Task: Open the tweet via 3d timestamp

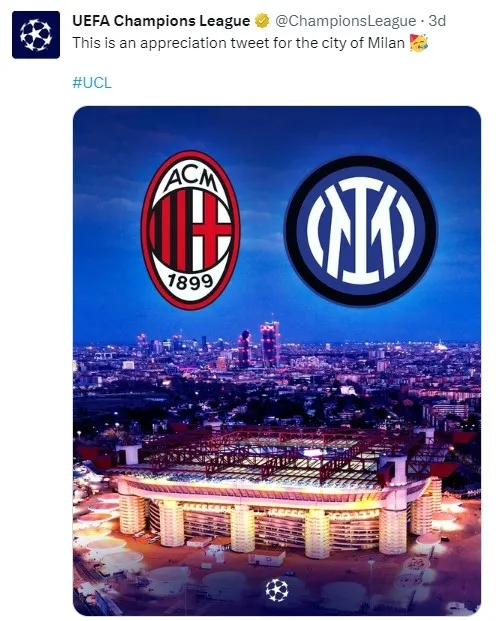Action: pyautogui.click(x=437, y=21)
